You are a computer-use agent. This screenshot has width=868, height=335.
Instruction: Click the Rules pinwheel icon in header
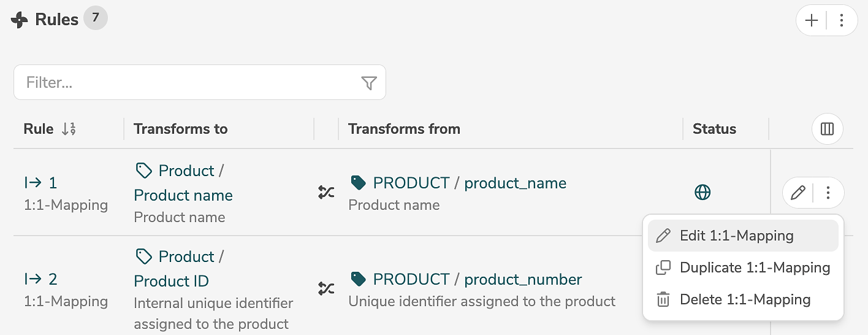[x=20, y=20]
